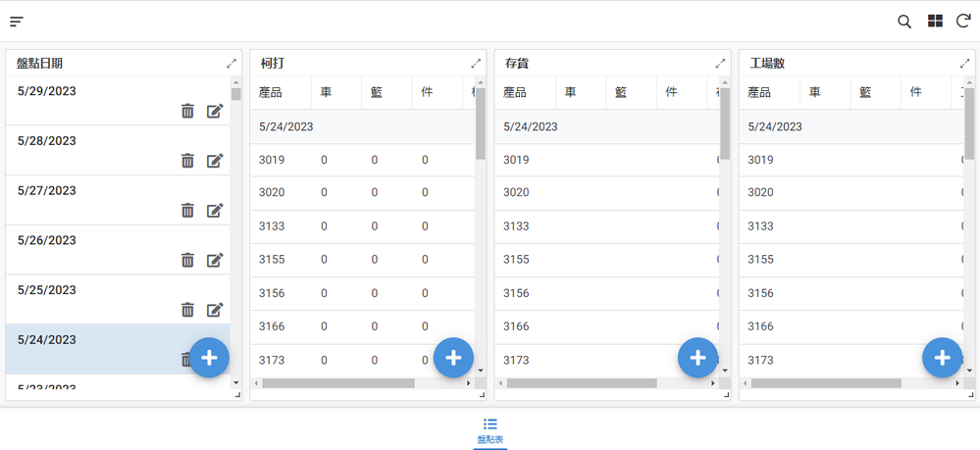980x450 pixels.
Task: Click 存貨 table horizontal scrollbar left arrow
Action: coord(500,383)
